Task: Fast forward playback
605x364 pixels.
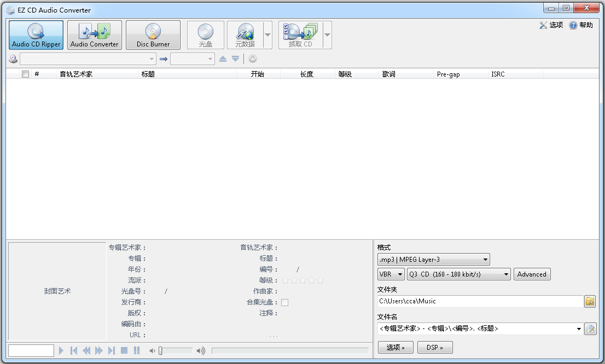Action: (x=99, y=350)
